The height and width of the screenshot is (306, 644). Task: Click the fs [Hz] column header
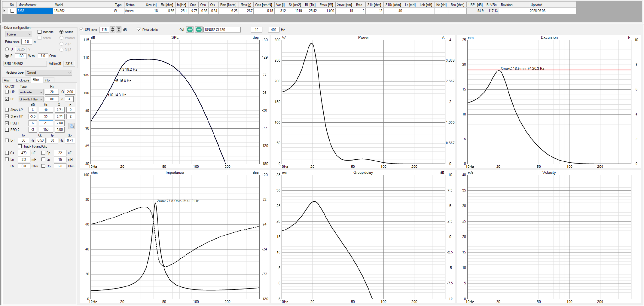tap(182, 5)
